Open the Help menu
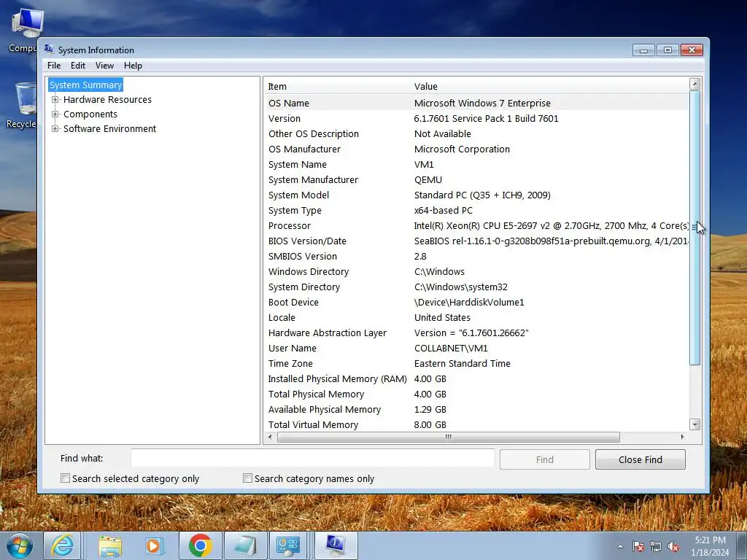 (x=133, y=65)
